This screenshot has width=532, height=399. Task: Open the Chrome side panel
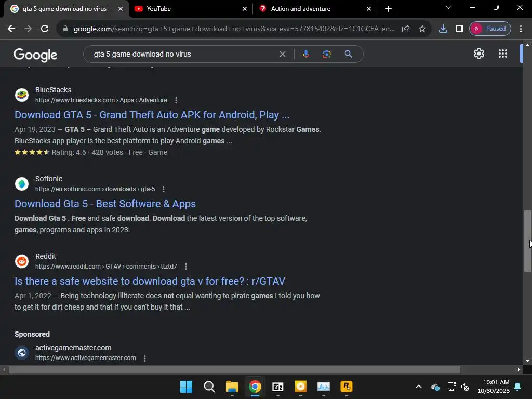[x=460, y=29]
